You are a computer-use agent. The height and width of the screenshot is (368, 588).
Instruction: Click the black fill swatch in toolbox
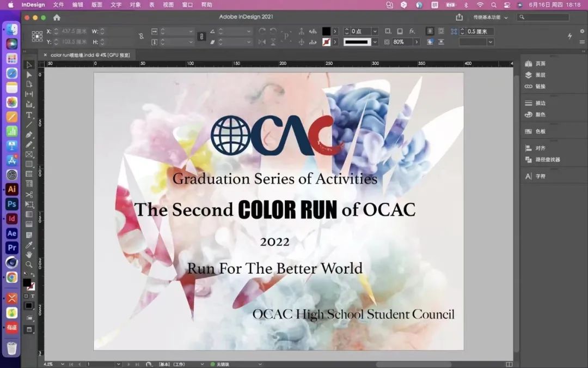click(27, 282)
